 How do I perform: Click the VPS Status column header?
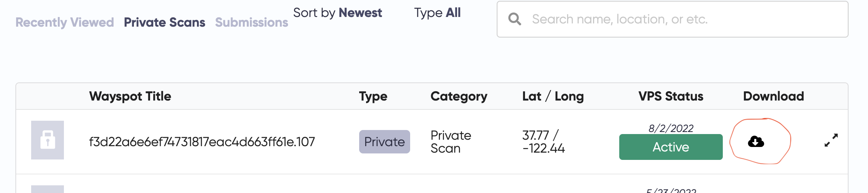tap(671, 96)
